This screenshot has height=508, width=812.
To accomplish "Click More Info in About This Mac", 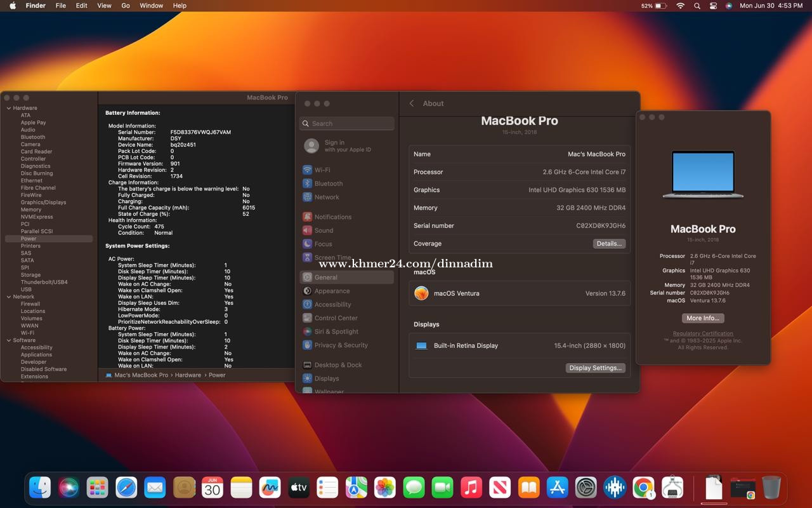I will (x=703, y=318).
